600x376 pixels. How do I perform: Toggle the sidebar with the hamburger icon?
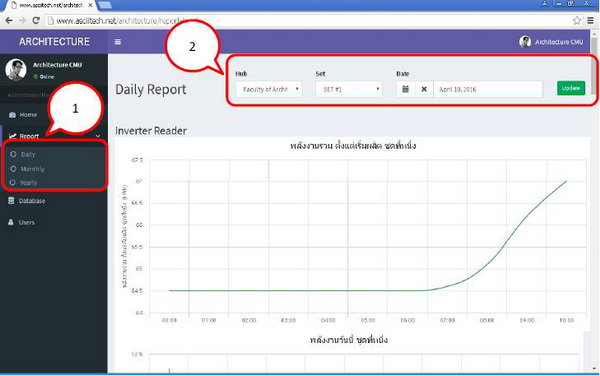[x=118, y=42]
